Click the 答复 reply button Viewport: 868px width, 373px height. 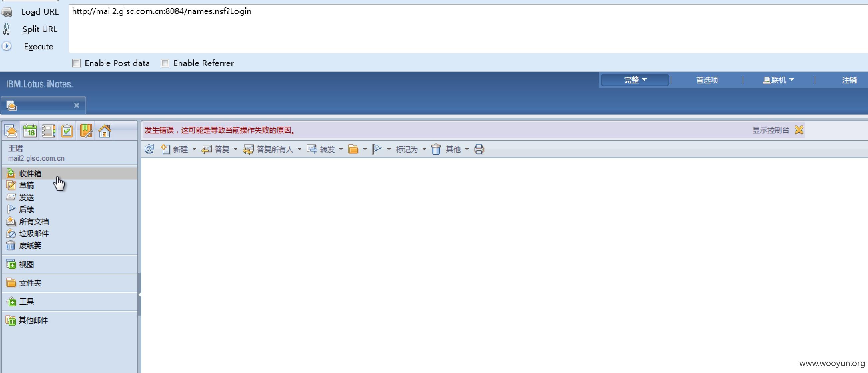pos(215,149)
